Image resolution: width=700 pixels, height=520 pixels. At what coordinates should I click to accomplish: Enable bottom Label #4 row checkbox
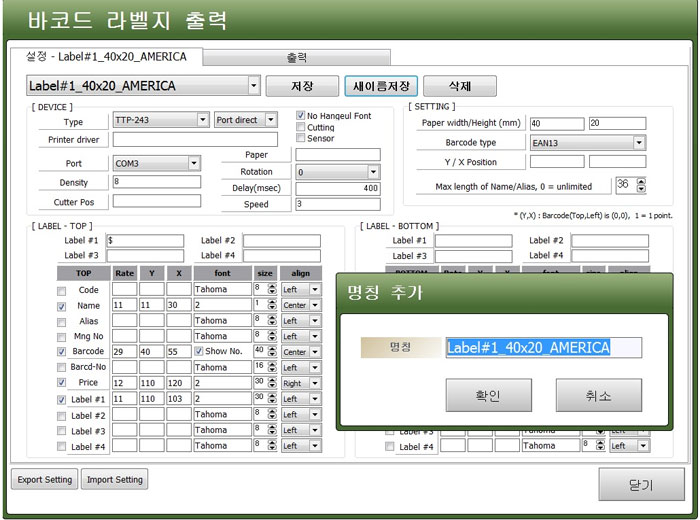(390, 446)
